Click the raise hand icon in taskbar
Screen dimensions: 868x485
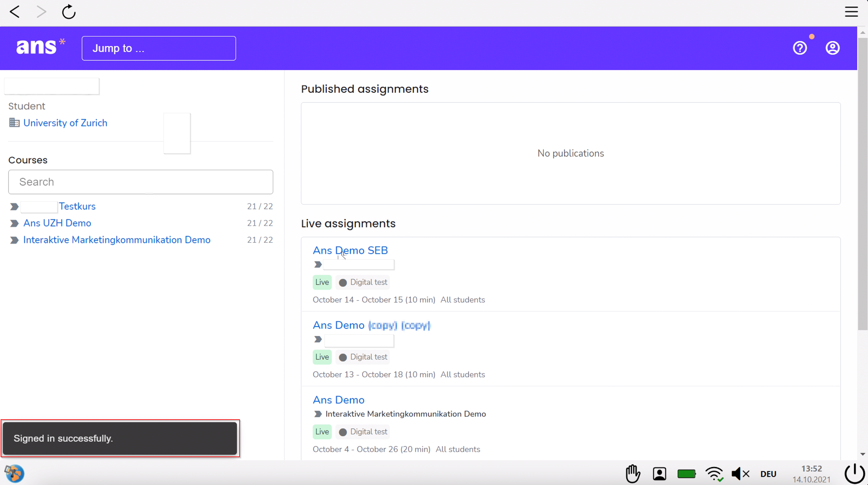[x=633, y=474]
